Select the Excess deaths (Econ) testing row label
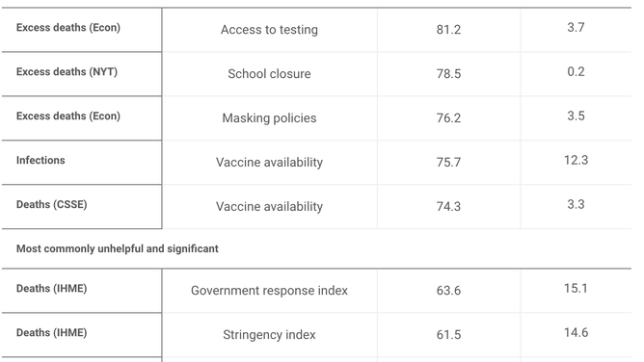 68,28
